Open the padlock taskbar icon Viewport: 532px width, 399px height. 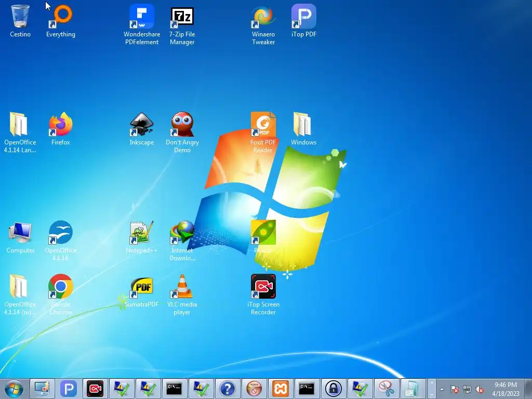click(x=334, y=389)
